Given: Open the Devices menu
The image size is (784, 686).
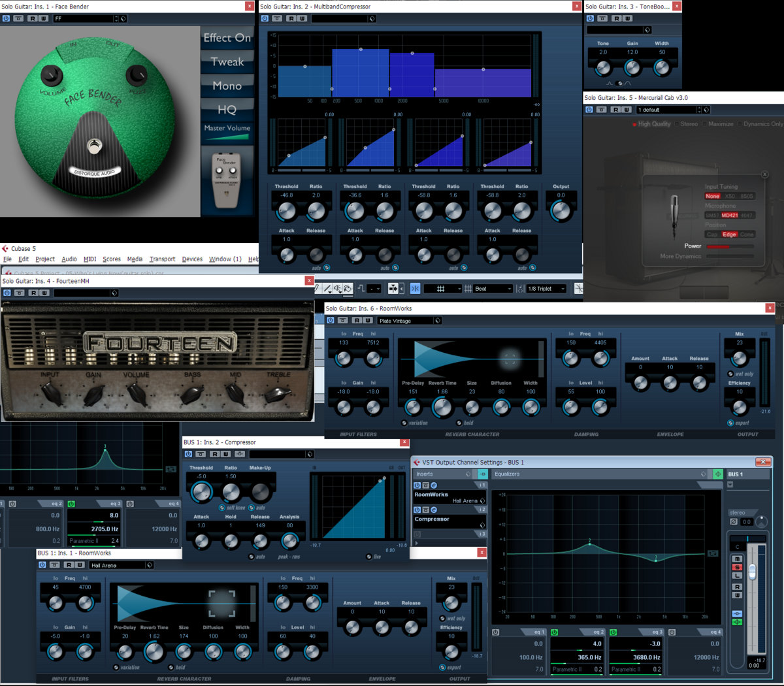Looking at the screenshot, I should pos(192,259).
